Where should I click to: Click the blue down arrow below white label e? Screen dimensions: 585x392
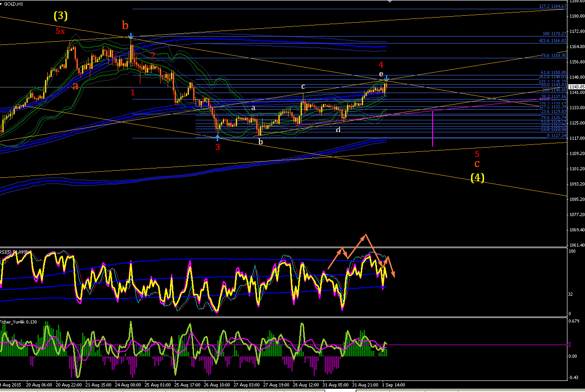[x=387, y=79]
